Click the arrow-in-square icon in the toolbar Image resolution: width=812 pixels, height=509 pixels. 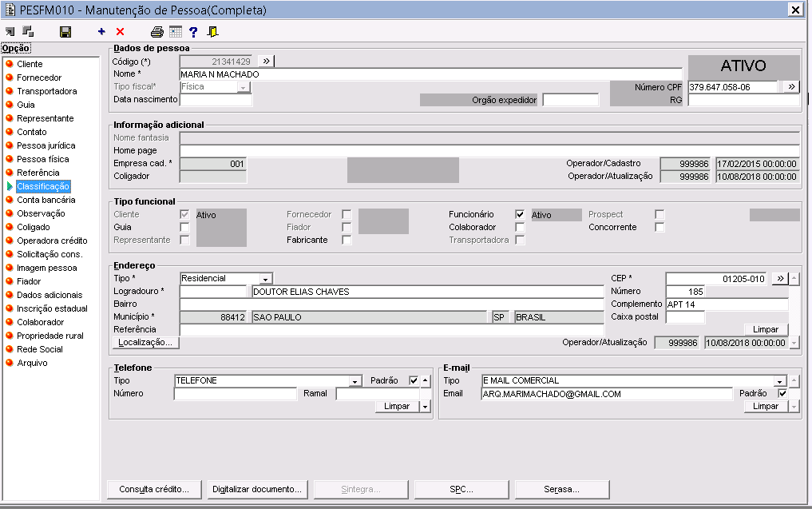click(10, 32)
